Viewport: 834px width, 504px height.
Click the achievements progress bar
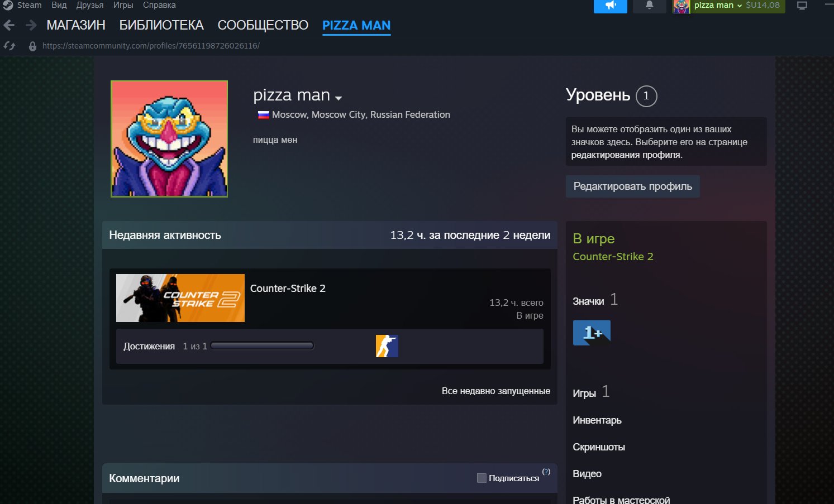pos(263,346)
